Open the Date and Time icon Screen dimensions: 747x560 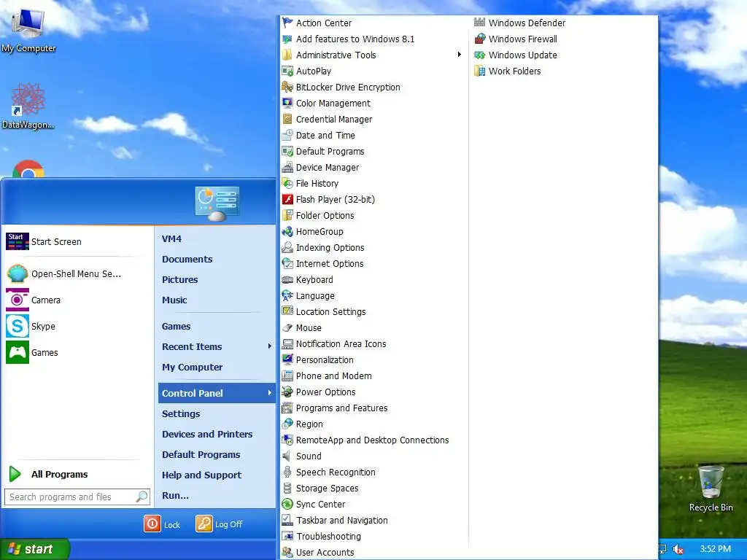[287, 135]
